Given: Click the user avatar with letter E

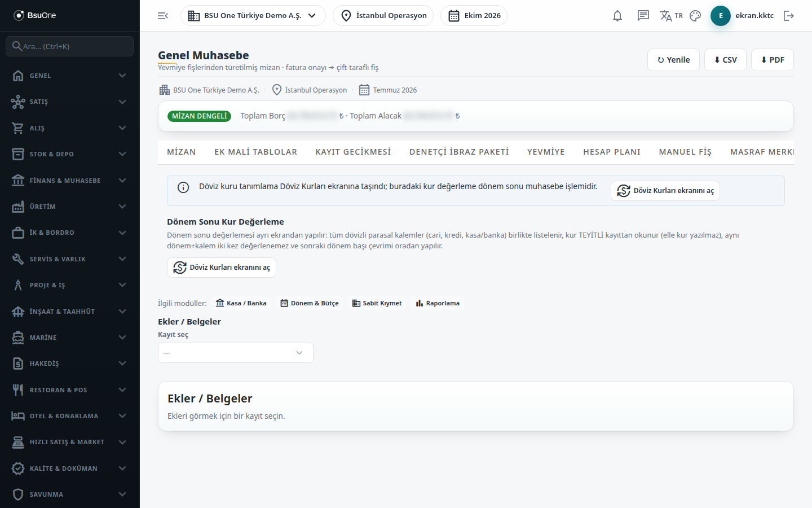Looking at the screenshot, I should 721,16.
